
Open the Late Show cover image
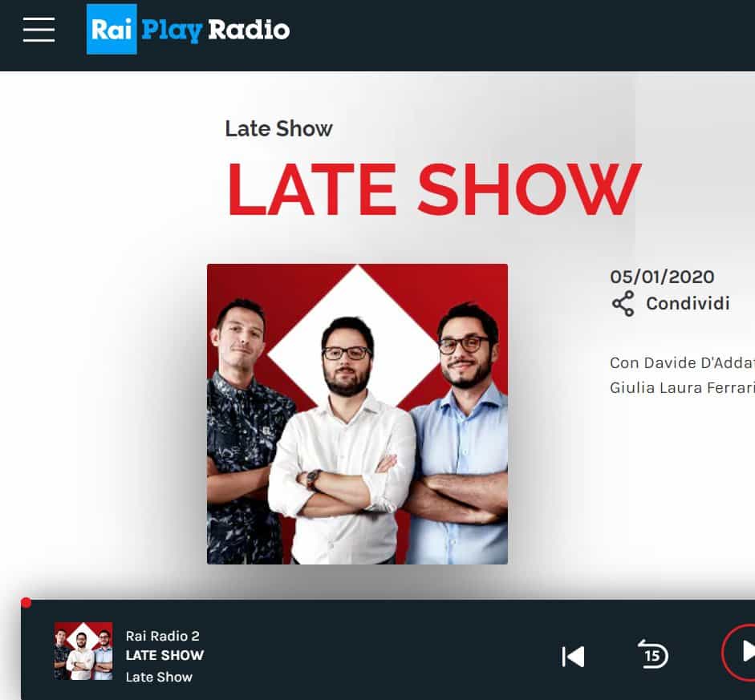point(357,414)
